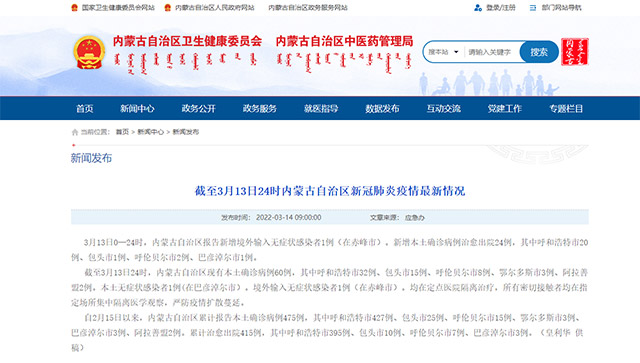The image size is (640, 363).
Task: Click the article title about 3月13日 epidemic
Action: [330, 191]
